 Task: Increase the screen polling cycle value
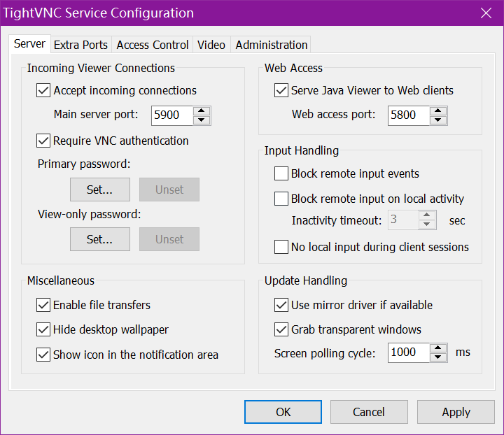438,348
